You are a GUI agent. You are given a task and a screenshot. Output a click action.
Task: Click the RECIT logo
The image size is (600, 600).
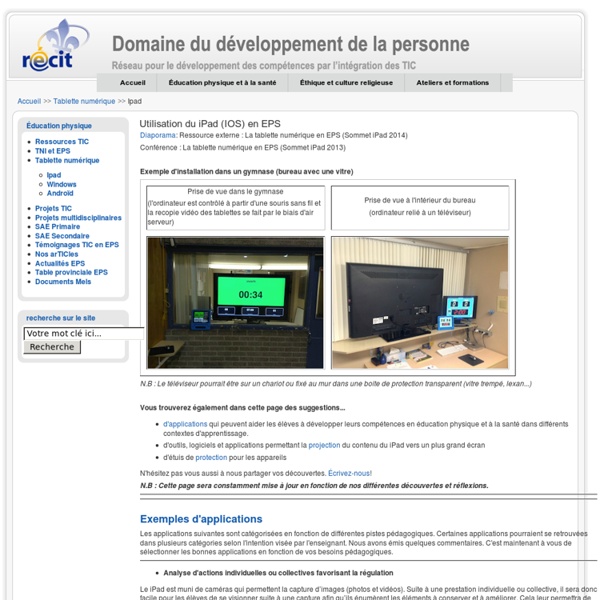[55, 46]
